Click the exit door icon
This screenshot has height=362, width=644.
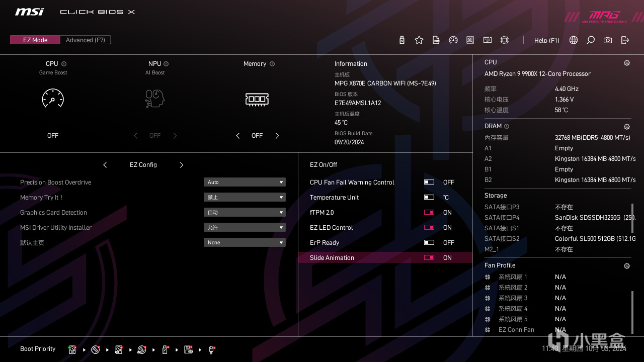625,40
